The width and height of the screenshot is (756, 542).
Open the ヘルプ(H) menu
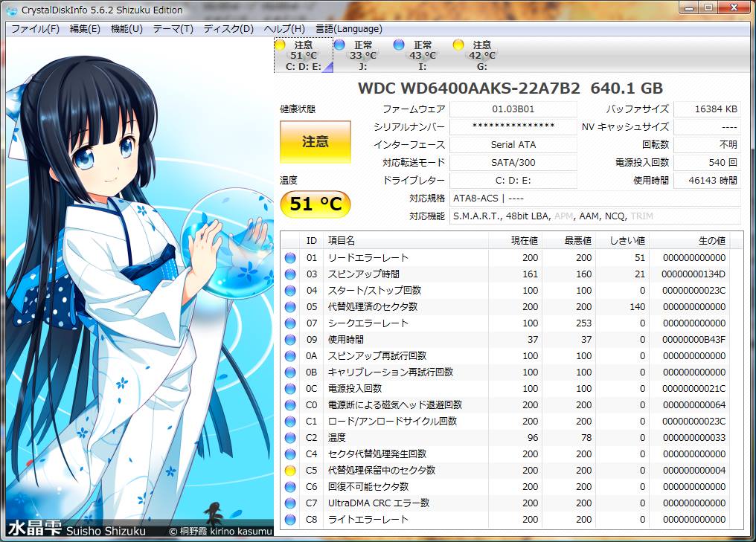(x=284, y=29)
